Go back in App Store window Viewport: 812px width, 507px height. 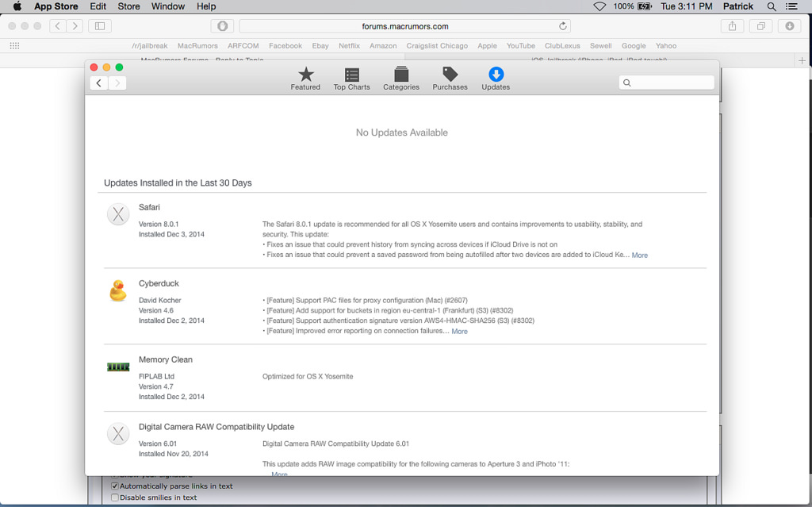pyautogui.click(x=99, y=83)
